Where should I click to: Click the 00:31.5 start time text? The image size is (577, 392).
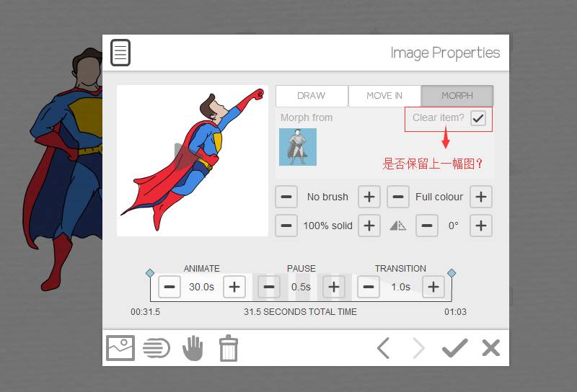[146, 312]
